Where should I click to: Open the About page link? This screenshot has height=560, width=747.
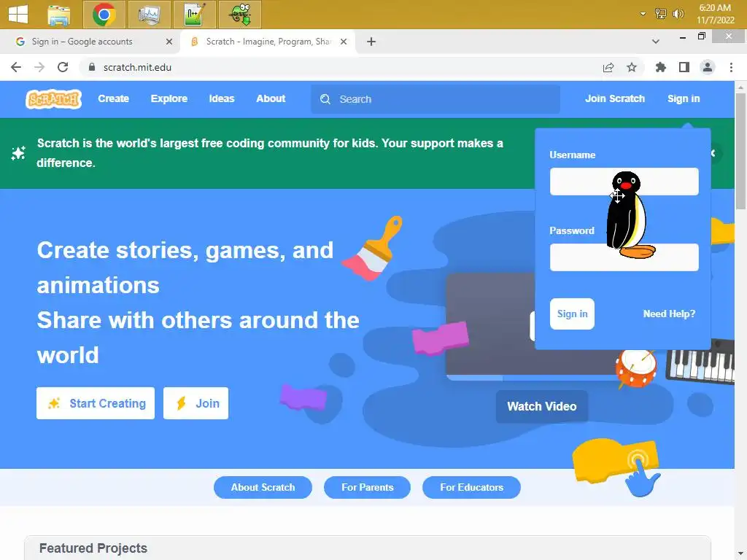pyautogui.click(x=271, y=98)
